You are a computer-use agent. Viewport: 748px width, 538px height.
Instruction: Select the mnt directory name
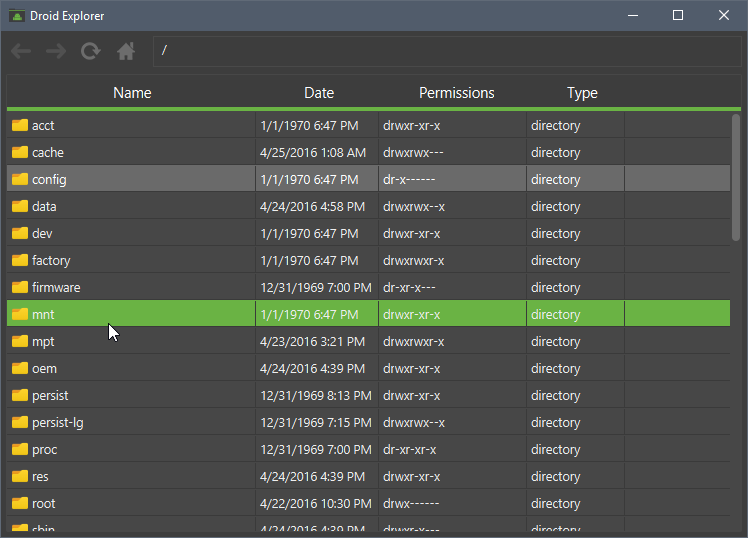tap(43, 315)
